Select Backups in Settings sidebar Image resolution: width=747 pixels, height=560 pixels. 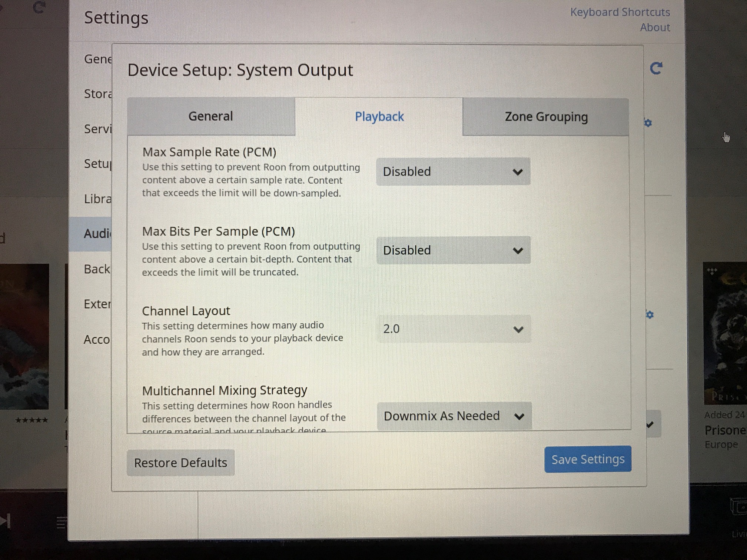coord(97,269)
